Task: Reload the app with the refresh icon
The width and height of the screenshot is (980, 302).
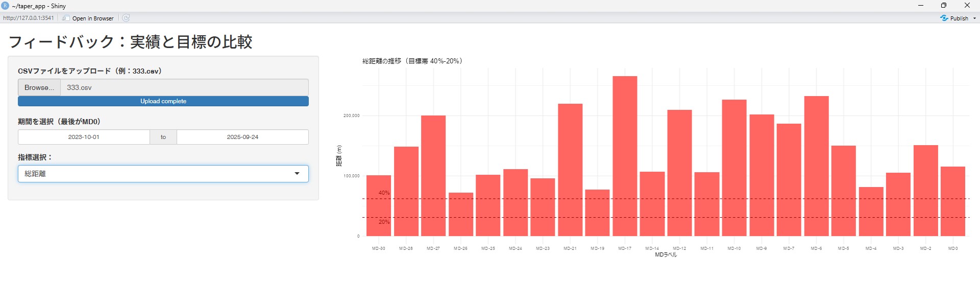Action: (x=126, y=18)
